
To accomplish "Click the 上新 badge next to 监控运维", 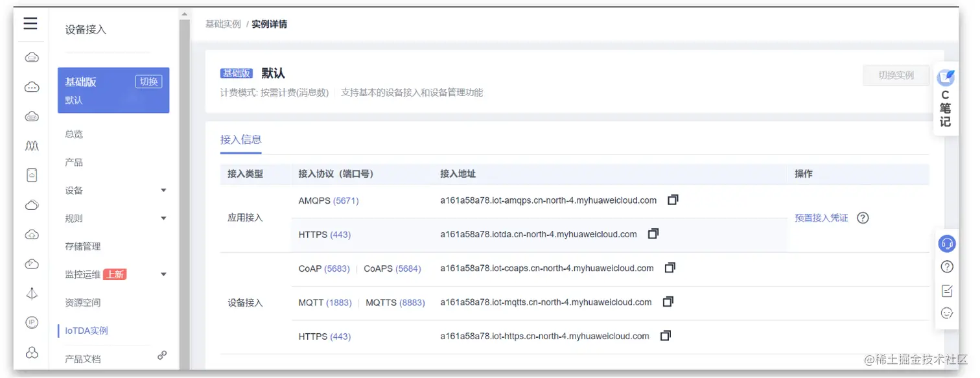I will [x=115, y=274].
